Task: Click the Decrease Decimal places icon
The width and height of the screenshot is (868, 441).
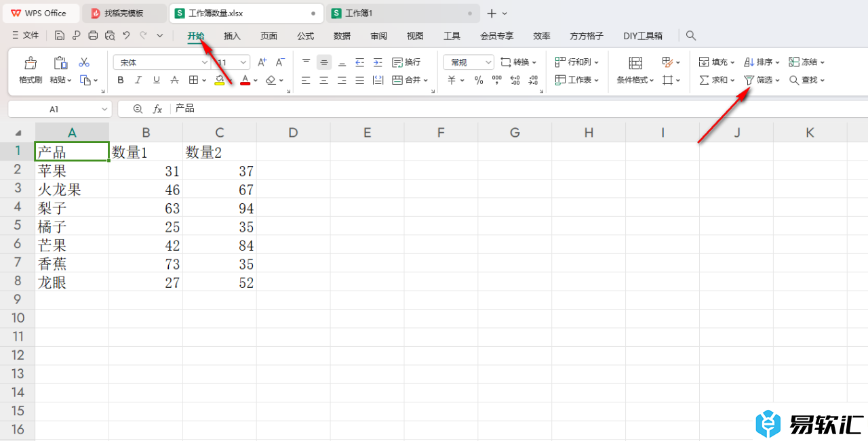Action: [x=533, y=80]
